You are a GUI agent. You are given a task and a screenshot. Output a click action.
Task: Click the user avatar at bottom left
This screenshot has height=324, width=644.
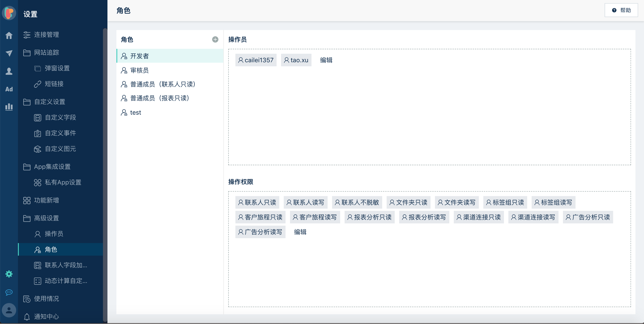pos(9,310)
